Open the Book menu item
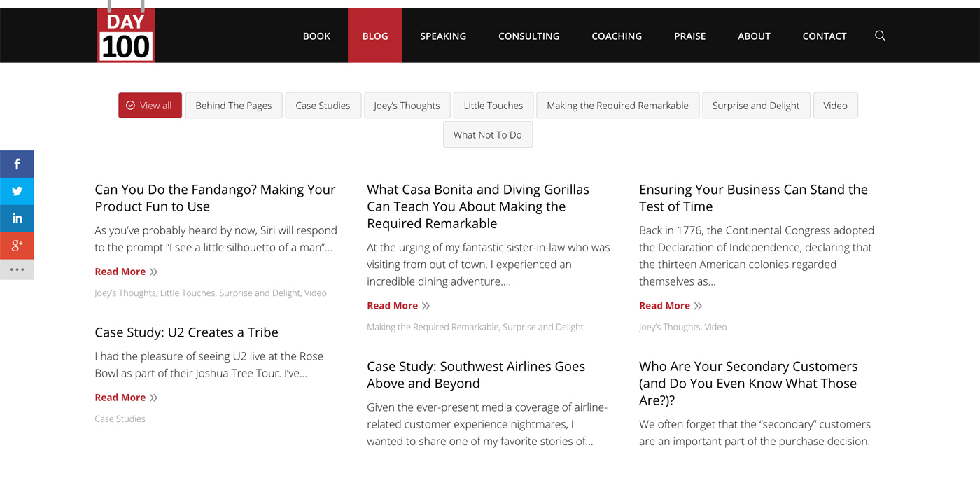 pyautogui.click(x=316, y=36)
